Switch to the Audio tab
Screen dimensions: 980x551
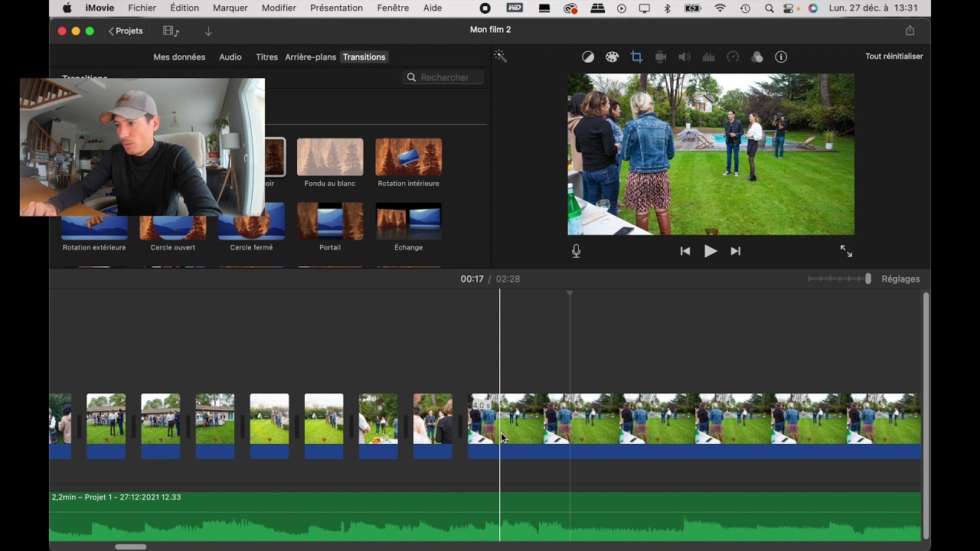tap(230, 57)
